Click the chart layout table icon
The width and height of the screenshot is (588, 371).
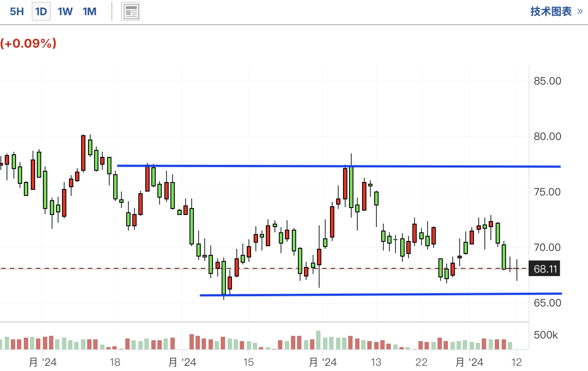click(x=130, y=12)
